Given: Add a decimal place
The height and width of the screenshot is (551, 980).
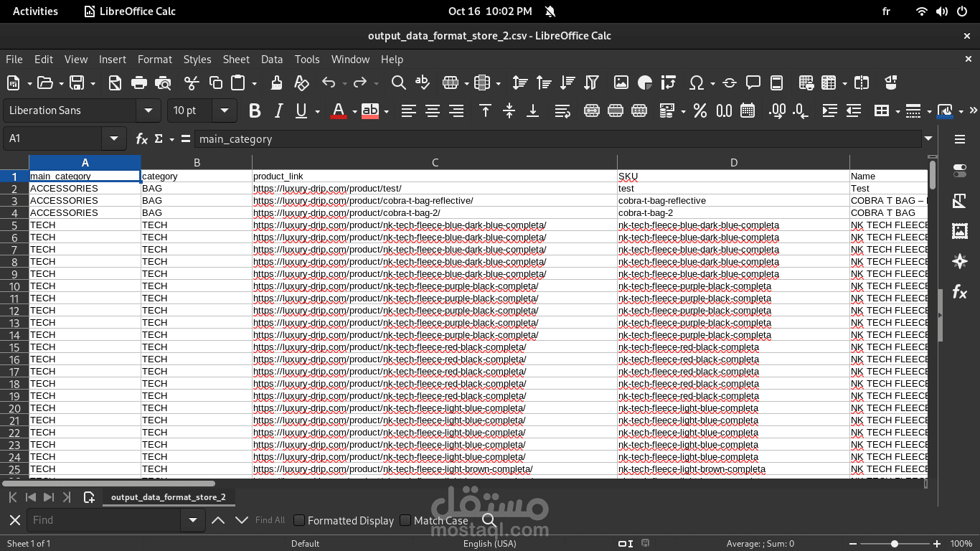Looking at the screenshot, I should pos(777,110).
